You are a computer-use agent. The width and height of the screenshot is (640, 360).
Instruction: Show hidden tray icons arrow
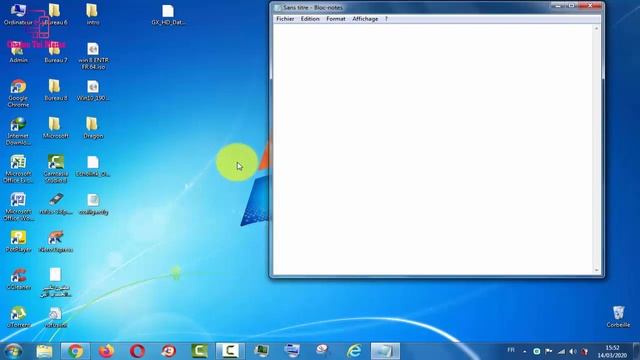(x=524, y=351)
